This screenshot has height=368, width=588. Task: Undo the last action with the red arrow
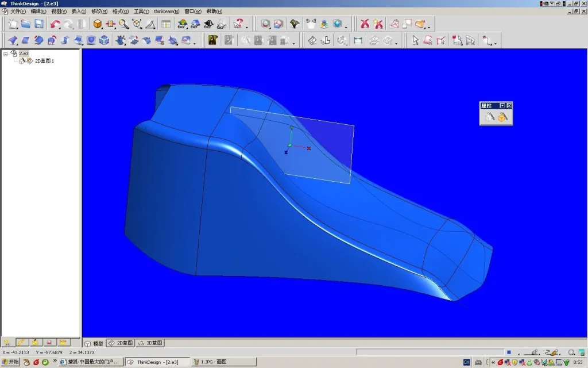tap(55, 24)
